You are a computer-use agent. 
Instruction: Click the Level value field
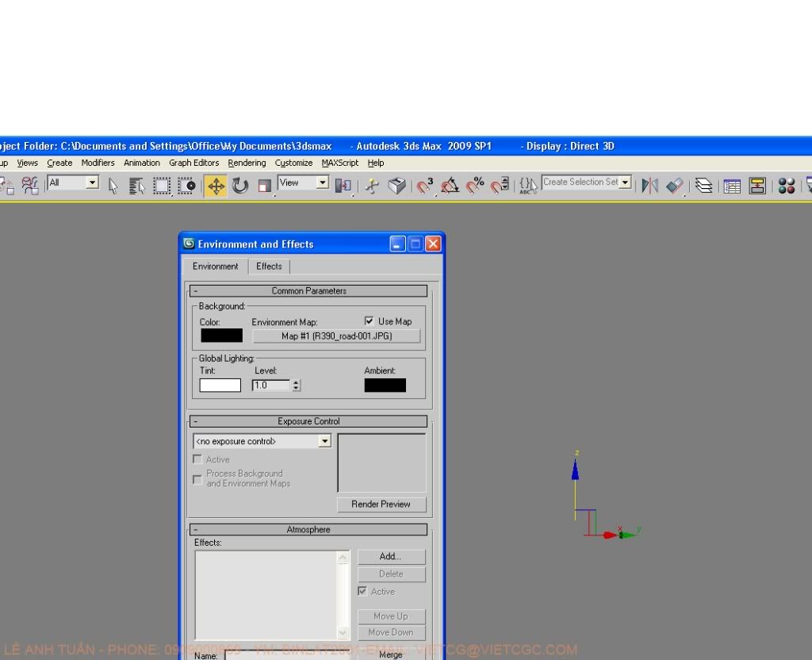(x=271, y=385)
